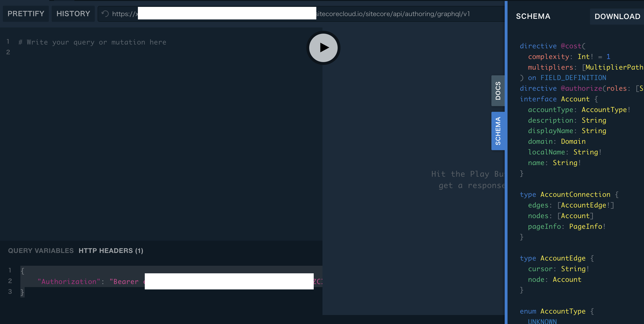Screen dimensions: 644x324
Task: Click "interface Account {" in schema
Action: coord(559,99)
